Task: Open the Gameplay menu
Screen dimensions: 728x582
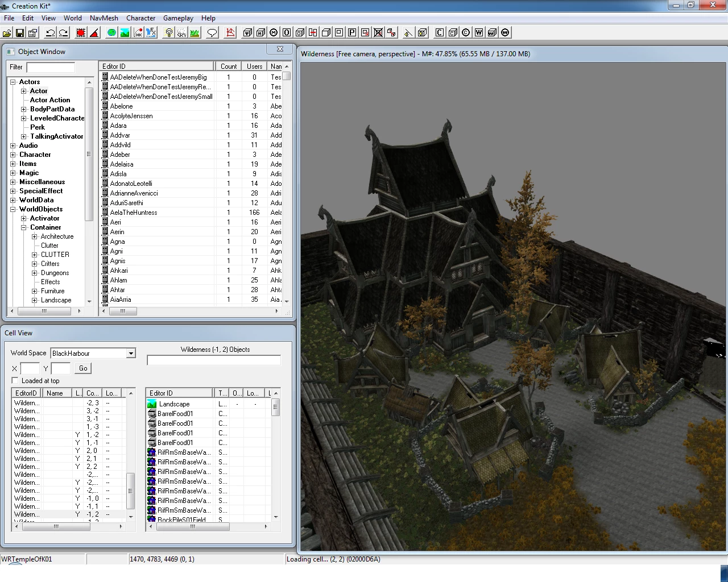Action: 178,18
